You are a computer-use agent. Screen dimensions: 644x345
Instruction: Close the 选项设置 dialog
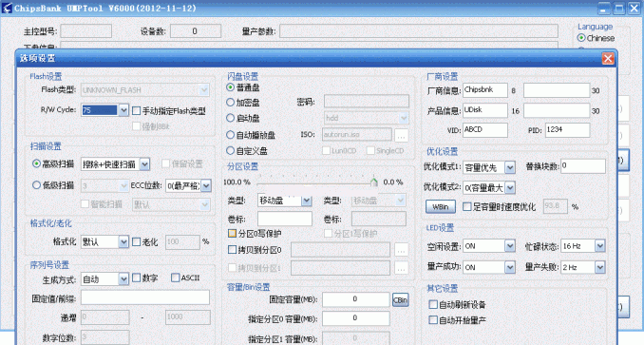608,58
